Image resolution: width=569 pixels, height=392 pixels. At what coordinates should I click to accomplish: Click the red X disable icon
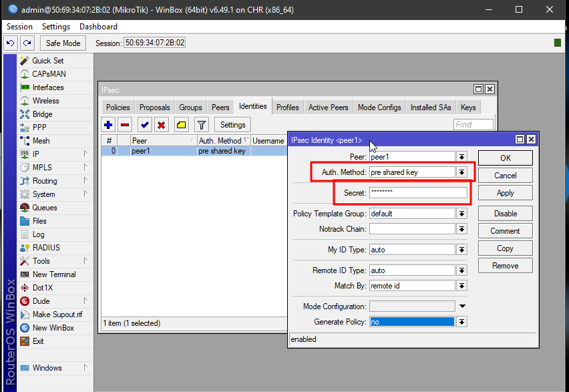tap(161, 125)
